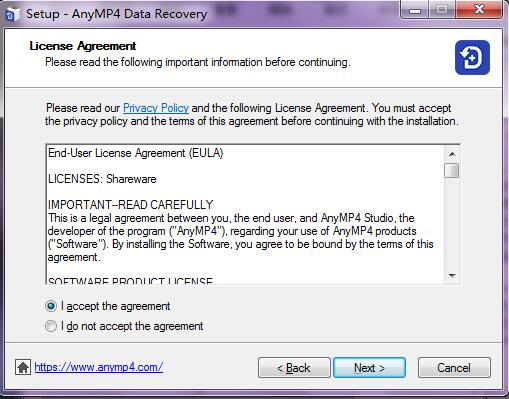Click the Next > button

coord(369,368)
